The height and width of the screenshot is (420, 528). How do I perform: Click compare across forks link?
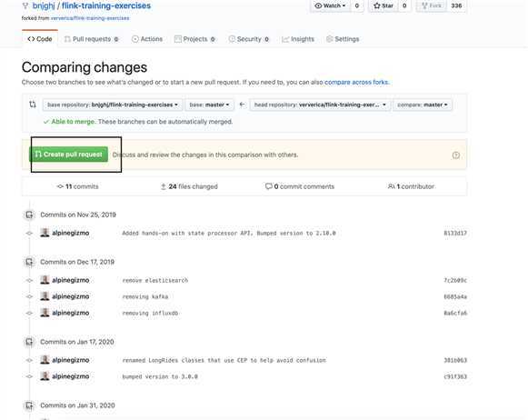click(356, 82)
